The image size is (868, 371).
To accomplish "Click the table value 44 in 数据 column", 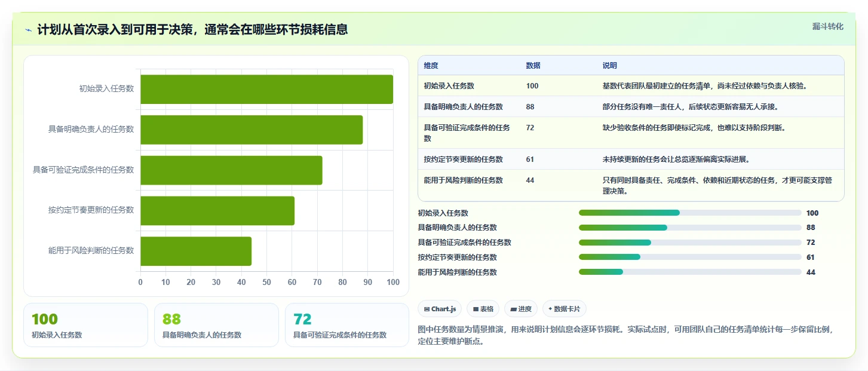I will coord(530,180).
